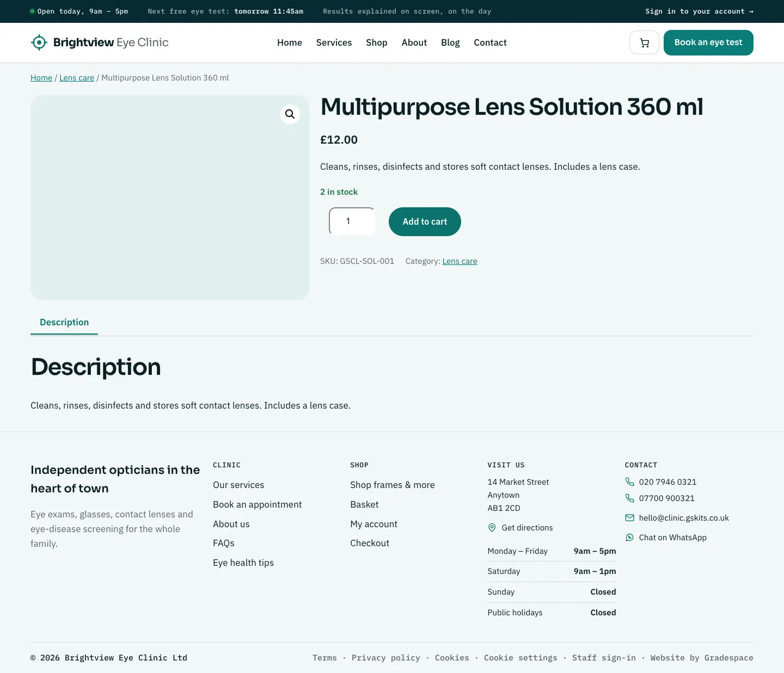Zoom the product image with the magnifier icon
Screen dimensions: 784x673
pyautogui.click(x=290, y=114)
